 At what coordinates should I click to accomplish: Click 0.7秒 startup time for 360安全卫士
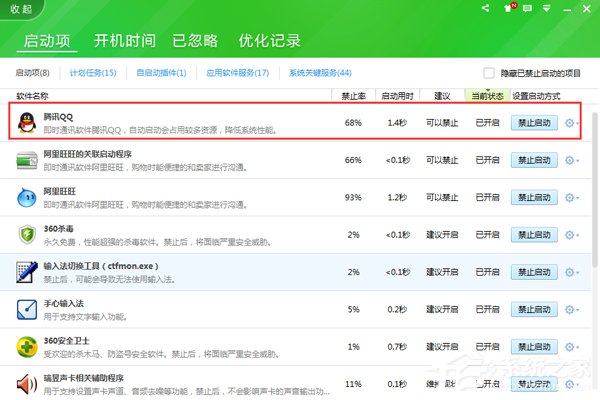(397, 347)
